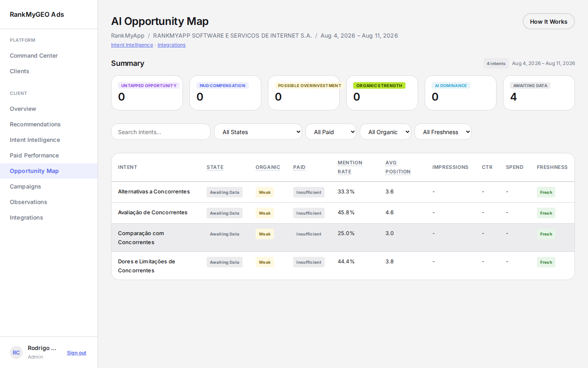Image resolution: width=588 pixels, height=368 pixels.
Task: Click Insufficient badge in Avaliação de Concorrentes row
Action: point(309,213)
